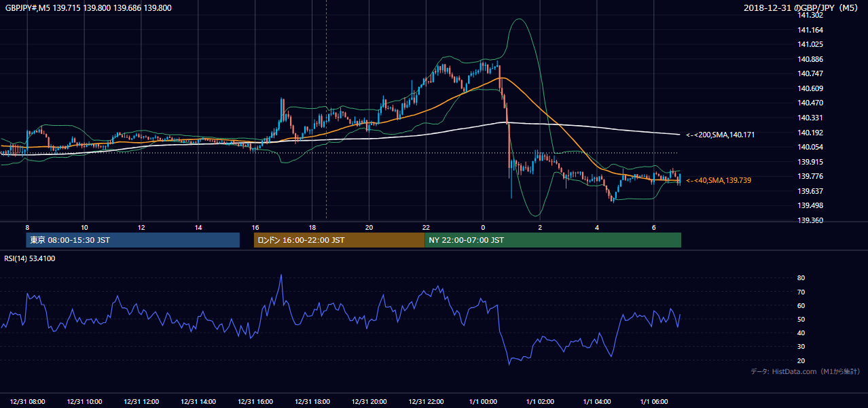The height and width of the screenshot is (408, 868).
Task: Click RSI axis level 50
Action: point(801,319)
